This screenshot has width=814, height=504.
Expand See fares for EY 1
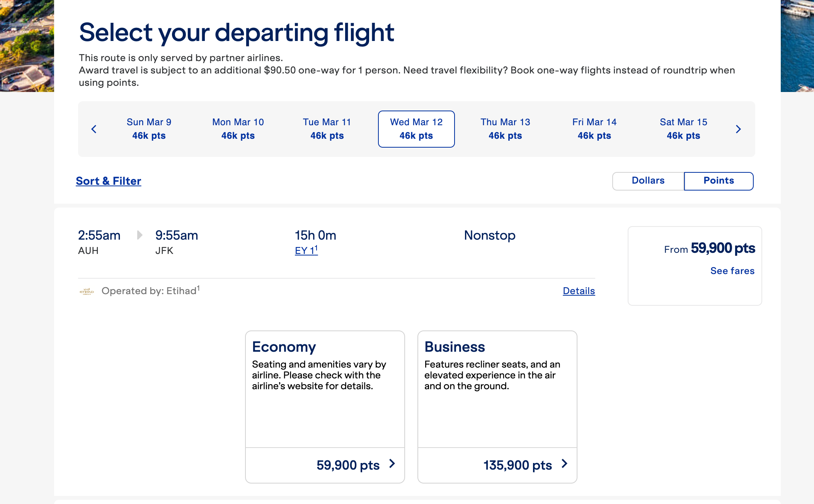point(732,271)
